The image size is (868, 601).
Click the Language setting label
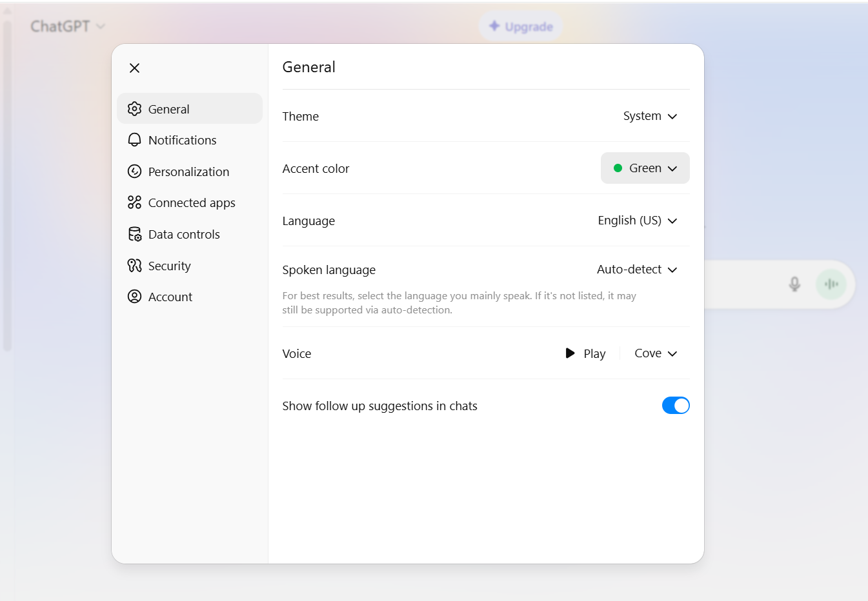point(308,221)
